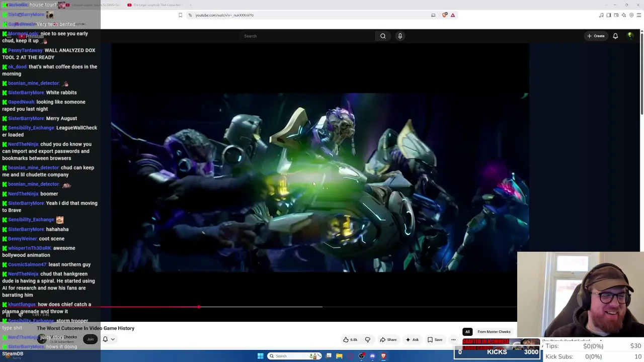Open YouTube notifications bell
Viewport: 644px width, 362px height.
(x=615, y=36)
